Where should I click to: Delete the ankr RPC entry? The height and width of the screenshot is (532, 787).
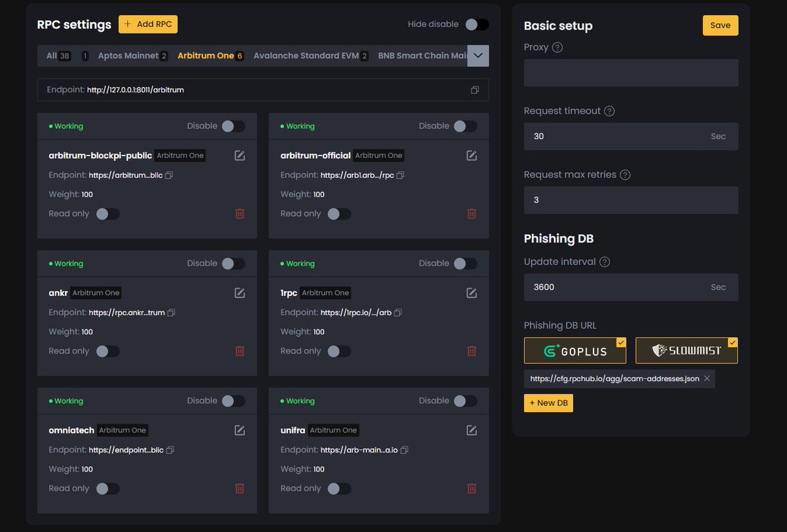point(239,351)
